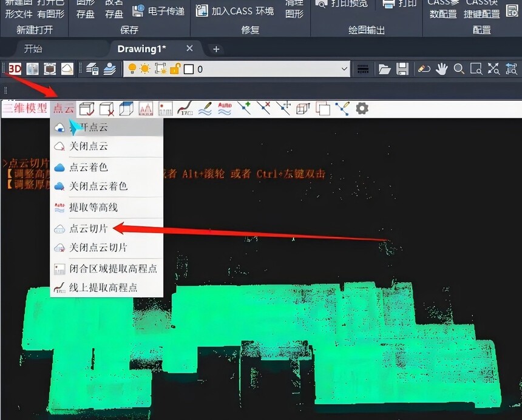Image resolution: width=522 pixels, height=420 pixels.
Task: Click the 3D view icon
Action: point(15,69)
